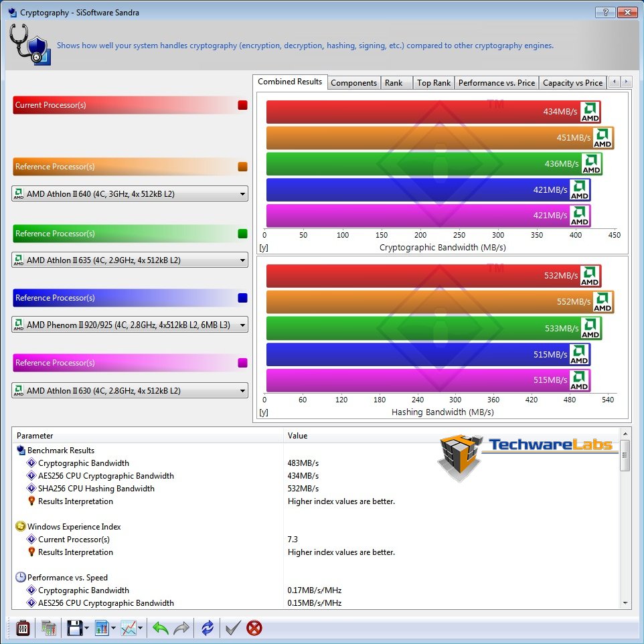Screen dimensions: 644x644
Task: Click the tab strip left arrow
Action: click(x=614, y=82)
